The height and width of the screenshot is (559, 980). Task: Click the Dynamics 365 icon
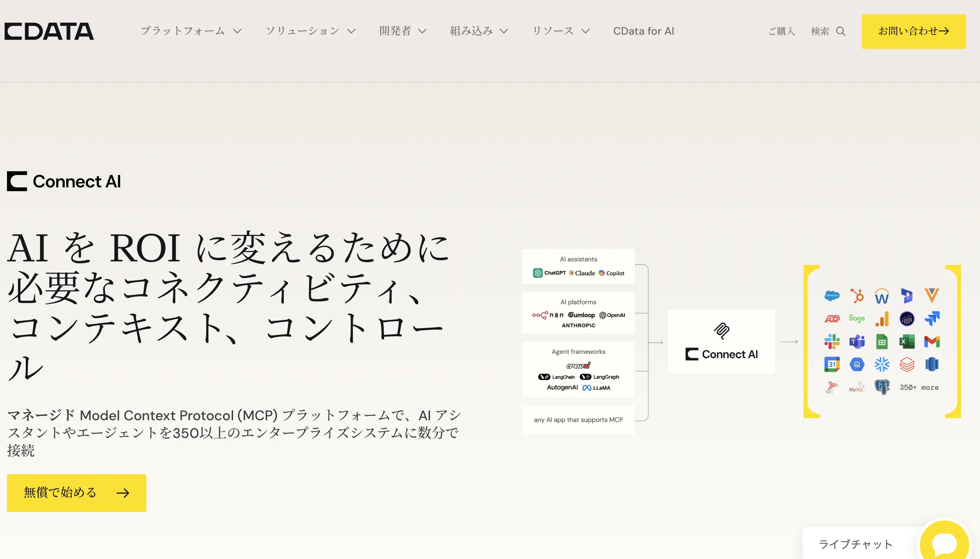point(907,296)
